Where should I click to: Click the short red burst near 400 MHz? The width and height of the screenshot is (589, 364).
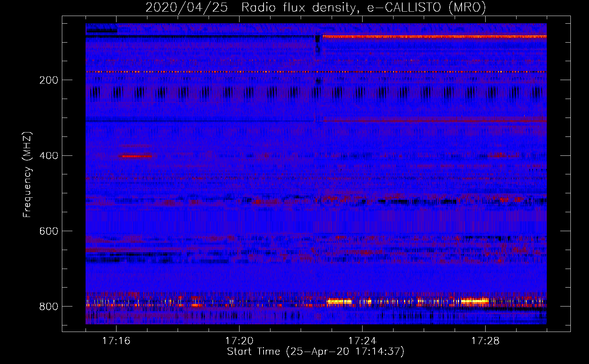coord(137,156)
